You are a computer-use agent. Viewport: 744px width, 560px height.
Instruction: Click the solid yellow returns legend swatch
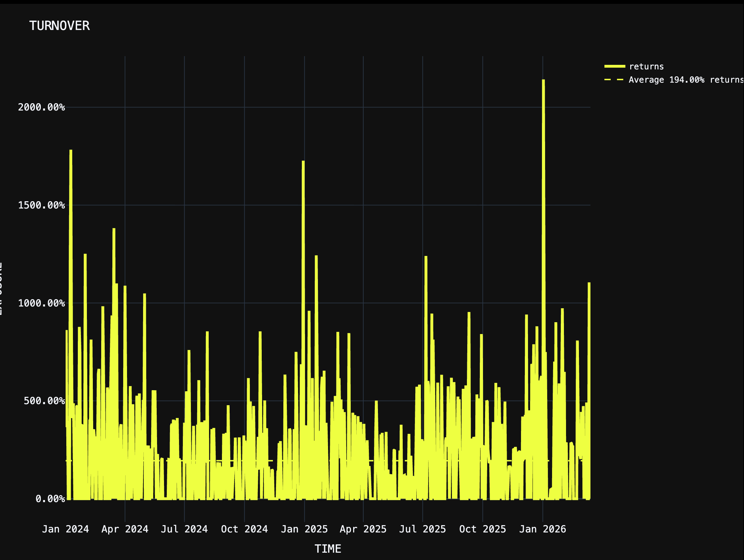coord(615,66)
